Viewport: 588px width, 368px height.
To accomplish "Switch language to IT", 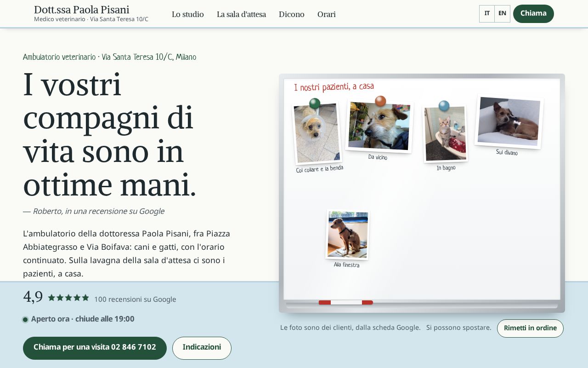I will pyautogui.click(x=487, y=14).
